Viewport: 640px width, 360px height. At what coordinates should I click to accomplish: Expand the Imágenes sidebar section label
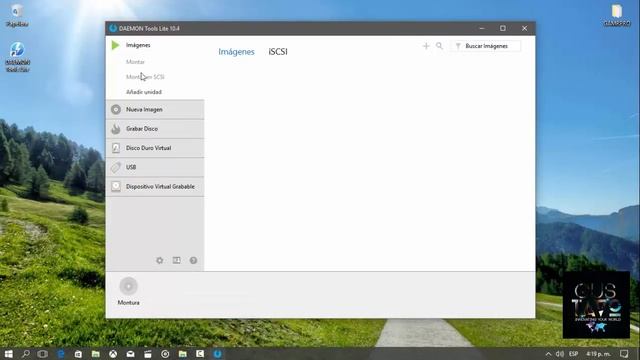(138, 45)
